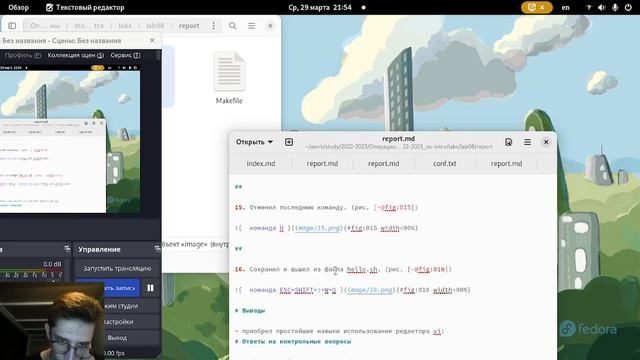Switch keyboard layout via en indicator

pyautogui.click(x=565, y=7)
